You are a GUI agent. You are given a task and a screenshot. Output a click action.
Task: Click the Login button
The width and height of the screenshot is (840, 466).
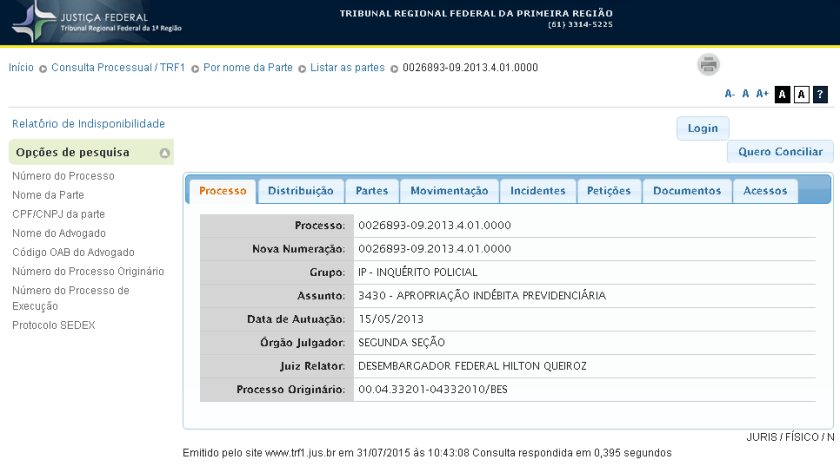703,129
